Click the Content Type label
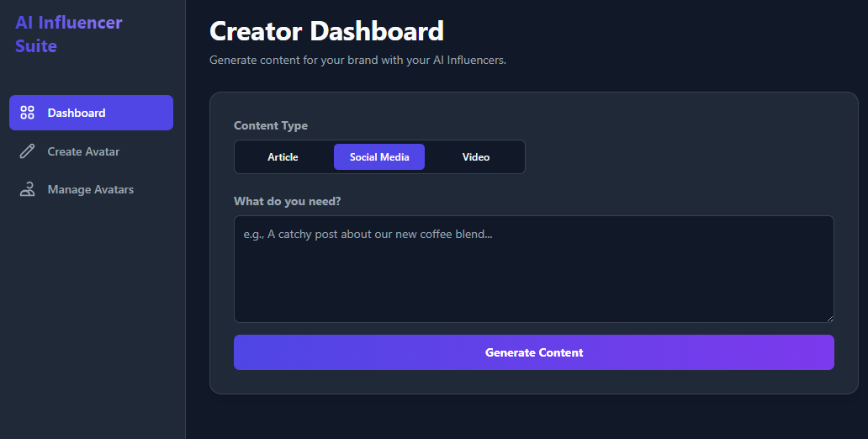Viewport: 868px width, 439px height. coord(271,125)
